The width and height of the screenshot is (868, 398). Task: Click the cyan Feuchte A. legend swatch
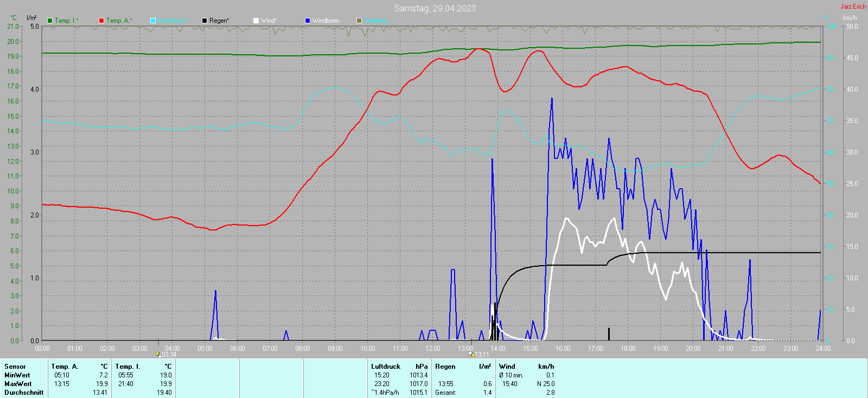pyautogui.click(x=153, y=21)
